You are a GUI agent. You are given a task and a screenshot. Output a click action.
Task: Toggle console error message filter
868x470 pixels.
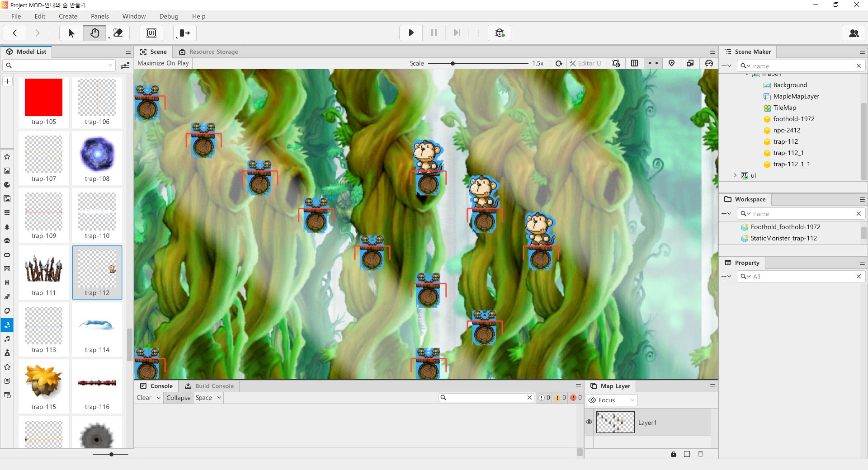pos(576,398)
